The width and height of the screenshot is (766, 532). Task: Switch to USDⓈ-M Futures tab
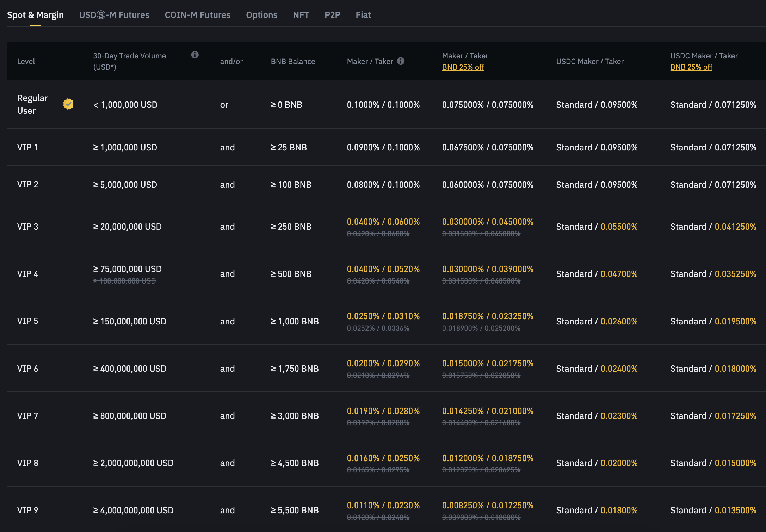(x=114, y=15)
